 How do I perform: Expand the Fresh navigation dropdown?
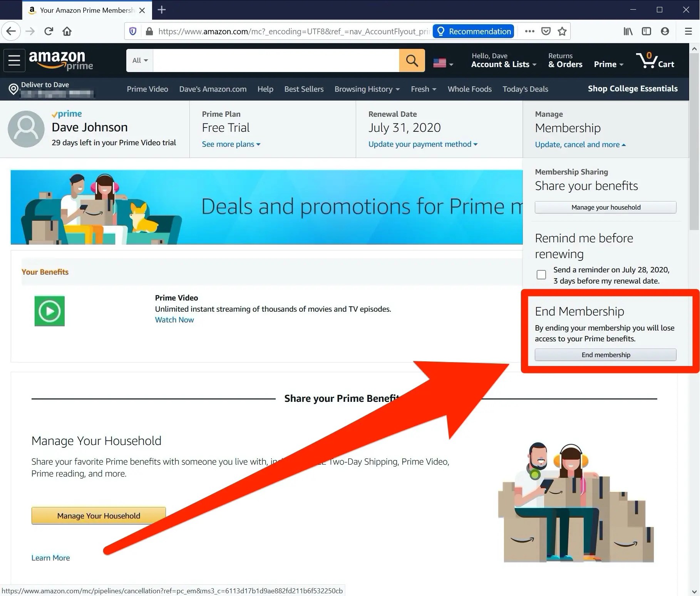424,89
